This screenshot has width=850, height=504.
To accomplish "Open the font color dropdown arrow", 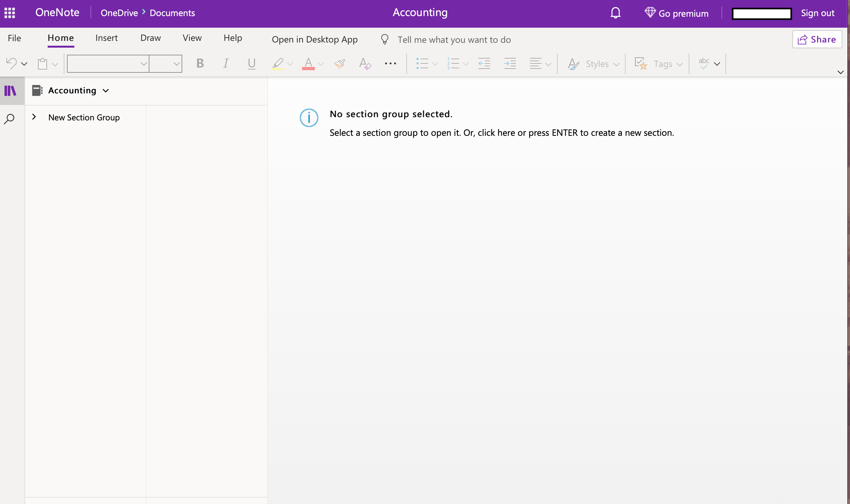I will 321,64.
